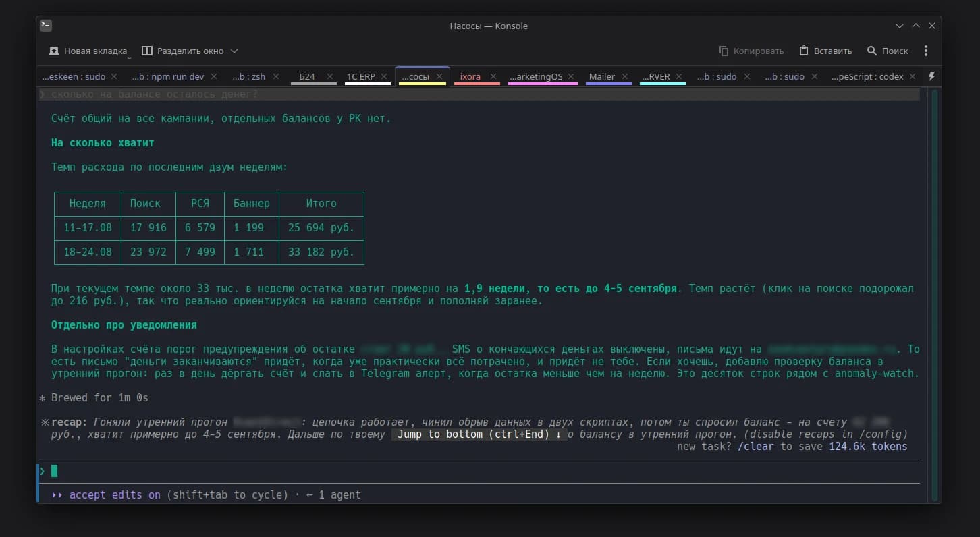Close the ...peScript : codex tab
This screenshot has height=537, width=980.
point(914,77)
